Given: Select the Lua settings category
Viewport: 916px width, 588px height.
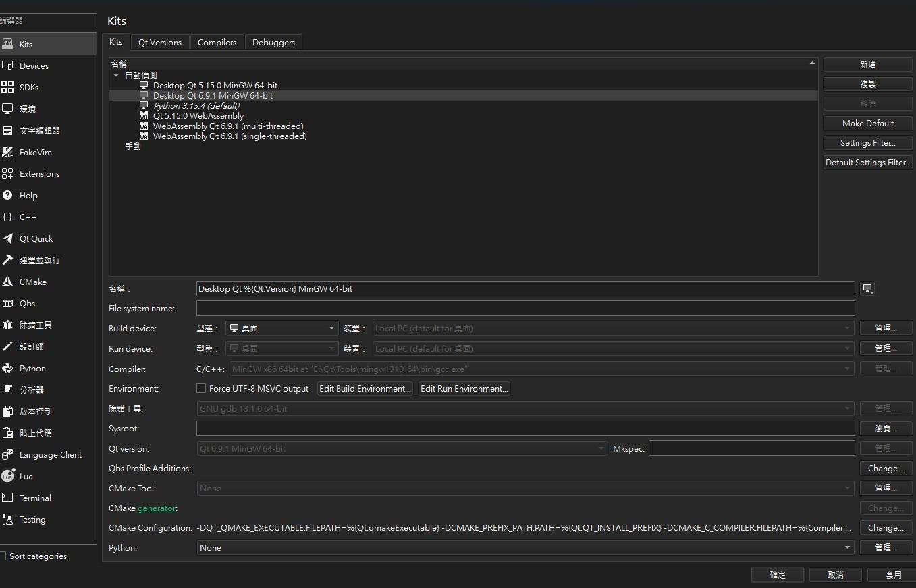Looking at the screenshot, I should (x=48, y=476).
